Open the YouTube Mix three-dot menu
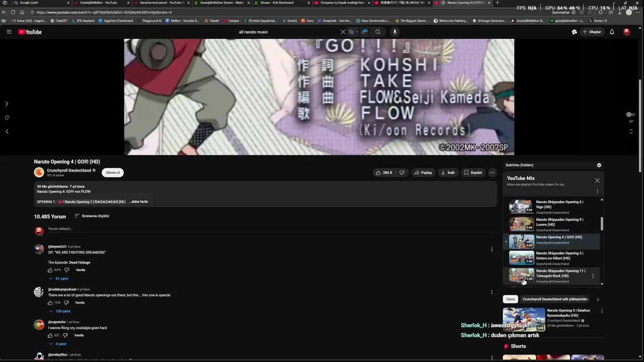The width and height of the screenshot is (644, 362). point(597,192)
